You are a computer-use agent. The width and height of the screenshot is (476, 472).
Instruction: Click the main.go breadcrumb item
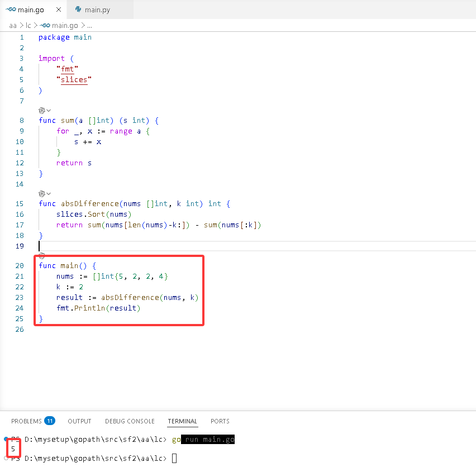point(59,26)
